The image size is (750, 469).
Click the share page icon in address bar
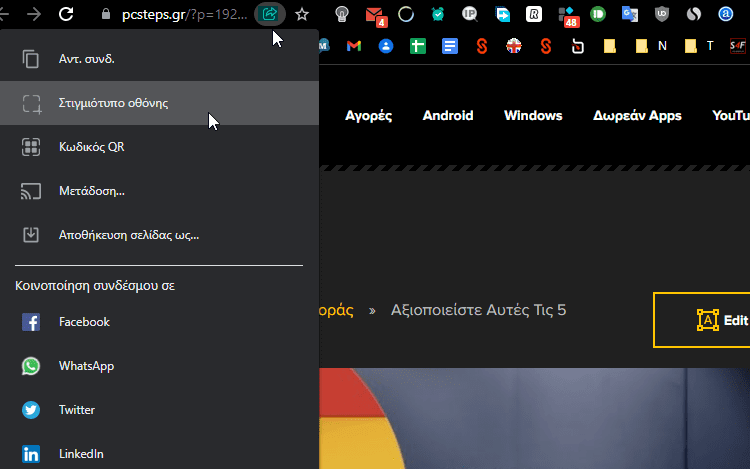[x=270, y=14]
